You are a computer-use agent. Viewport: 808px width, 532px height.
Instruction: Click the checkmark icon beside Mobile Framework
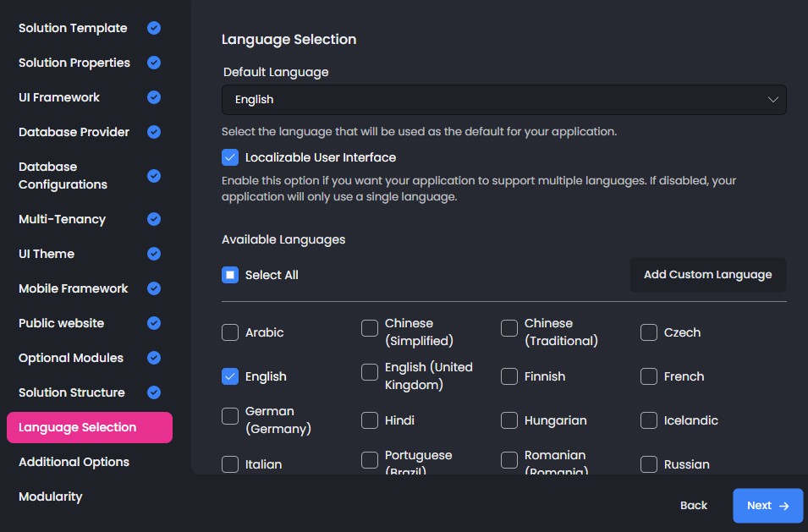tap(154, 288)
